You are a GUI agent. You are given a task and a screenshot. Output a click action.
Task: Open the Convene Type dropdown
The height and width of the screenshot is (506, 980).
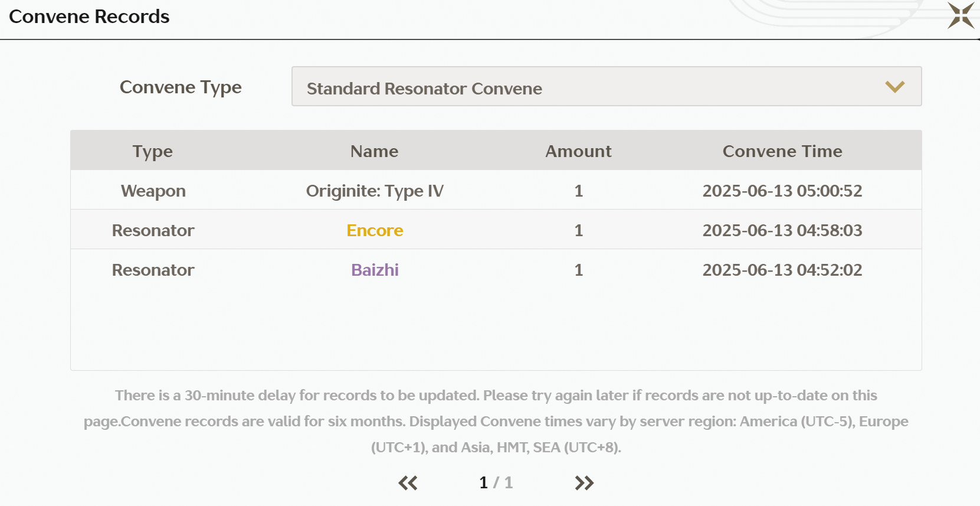(607, 86)
